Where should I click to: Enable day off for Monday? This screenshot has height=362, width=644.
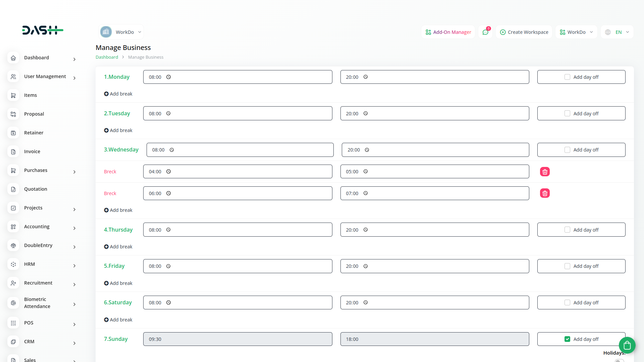pos(567,77)
